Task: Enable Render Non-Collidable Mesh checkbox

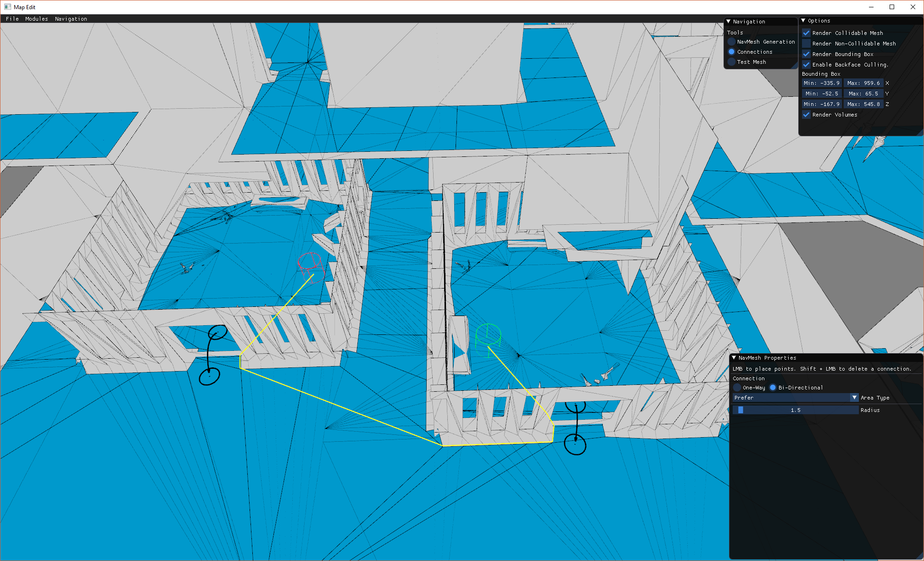Action: coord(806,44)
